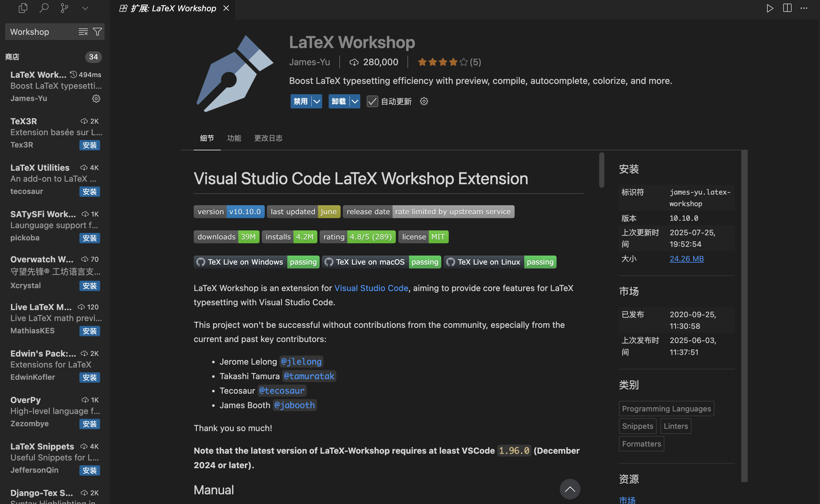
Task: Select the Programming Languages category
Action: pos(666,408)
